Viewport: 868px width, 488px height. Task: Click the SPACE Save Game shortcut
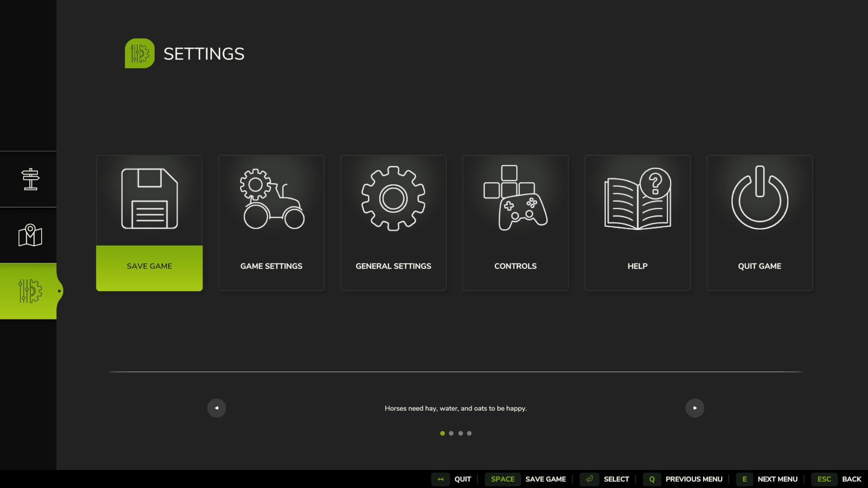click(525, 479)
